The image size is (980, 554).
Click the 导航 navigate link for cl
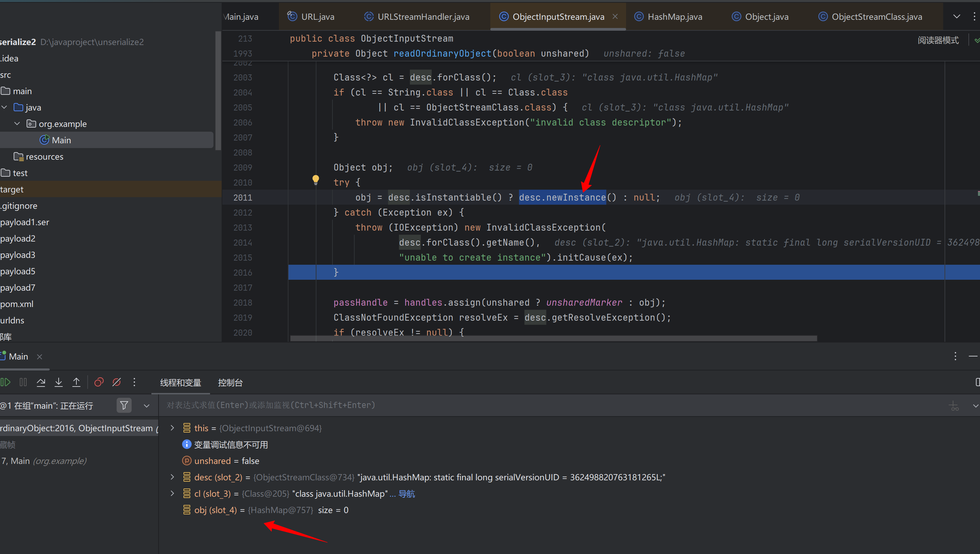pos(406,494)
